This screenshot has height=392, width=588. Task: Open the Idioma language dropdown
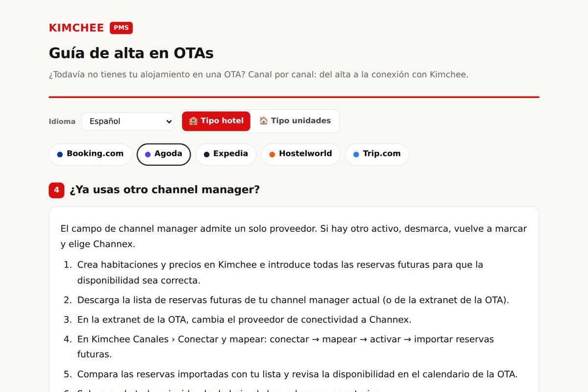pyautogui.click(x=127, y=121)
